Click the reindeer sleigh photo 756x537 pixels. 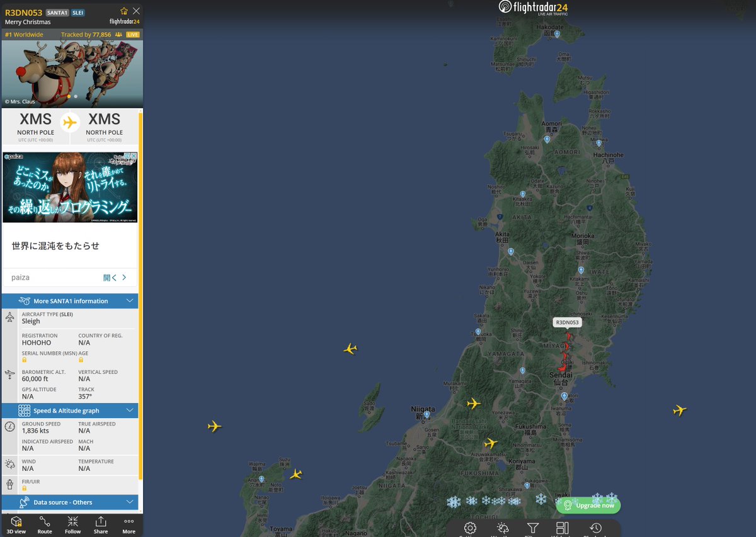point(72,74)
